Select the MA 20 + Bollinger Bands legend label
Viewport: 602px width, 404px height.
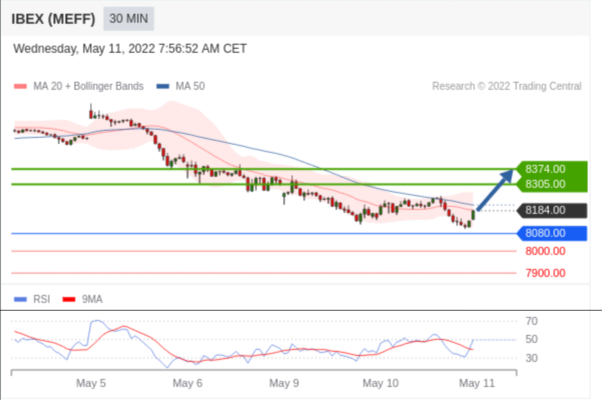(x=88, y=86)
